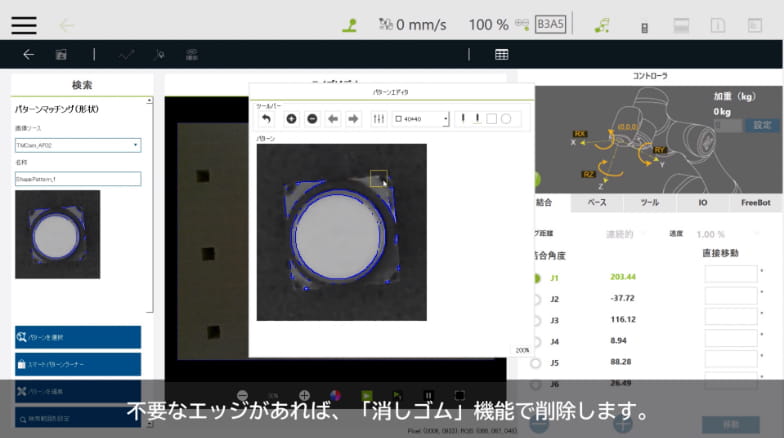Click right arrow in pattern editor toolbar
This screenshot has width=784, height=438.
[353, 119]
